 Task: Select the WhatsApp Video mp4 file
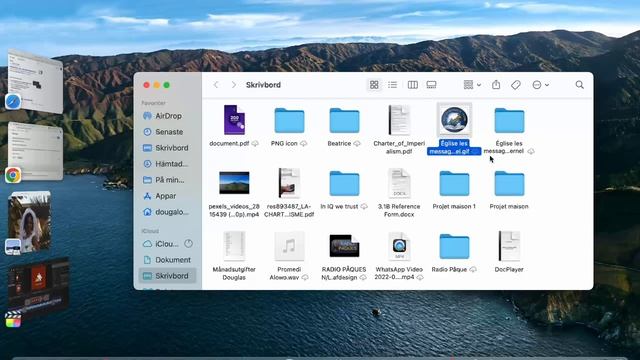click(399, 246)
